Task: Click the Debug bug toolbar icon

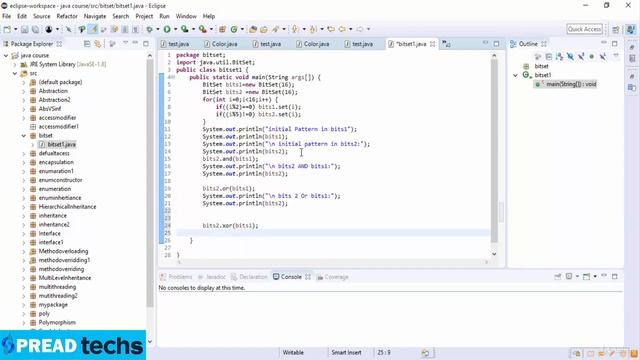Action: [x=149, y=29]
